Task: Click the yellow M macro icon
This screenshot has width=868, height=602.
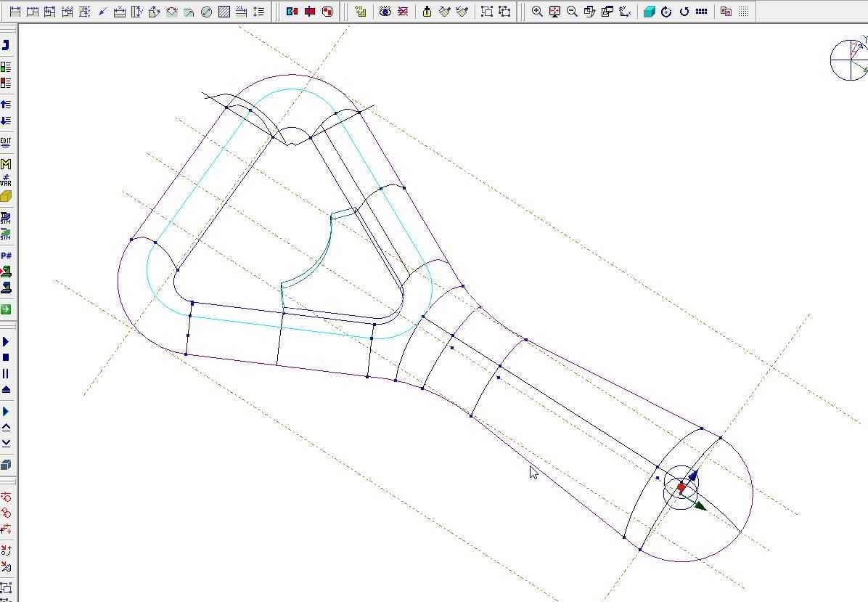Action: tap(6, 164)
